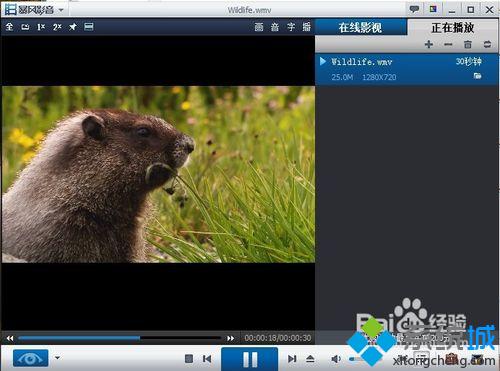Toggle the playlist loop mode icon
This screenshot has width=500, height=371.
(487, 44)
